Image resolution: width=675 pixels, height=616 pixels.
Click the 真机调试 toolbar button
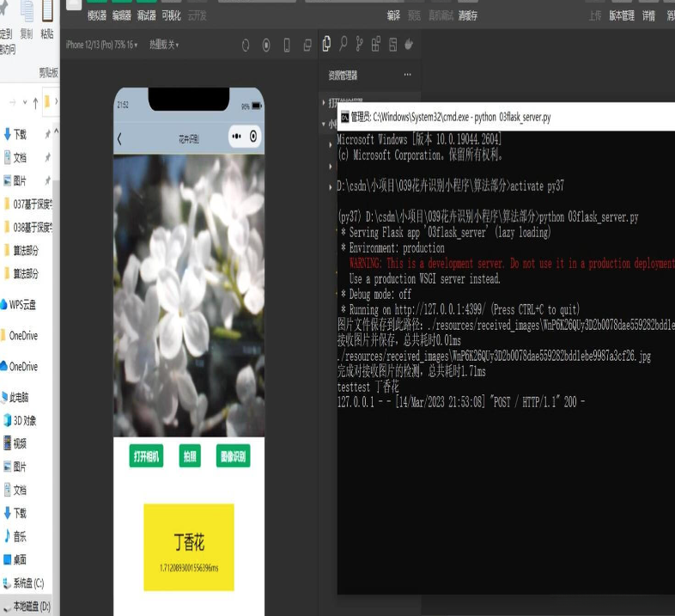[x=441, y=16]
